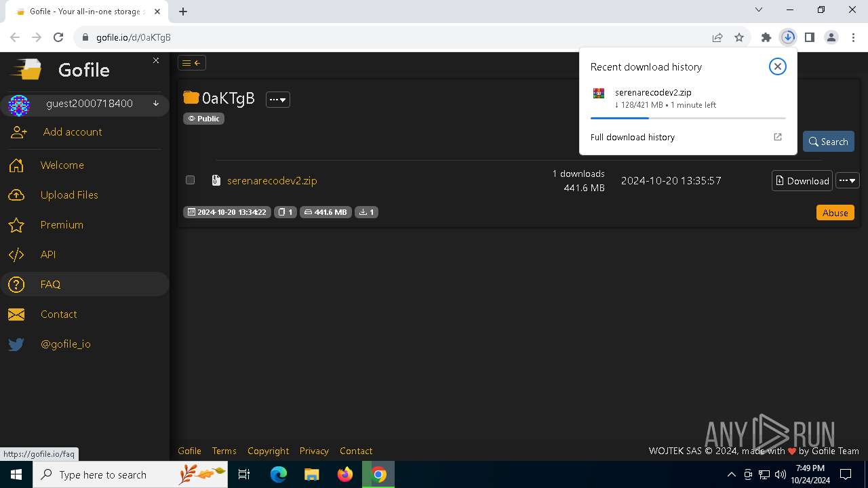Open the Terms footer link
The height and width of the screenshot is (488, 868).
click(224, 451)
